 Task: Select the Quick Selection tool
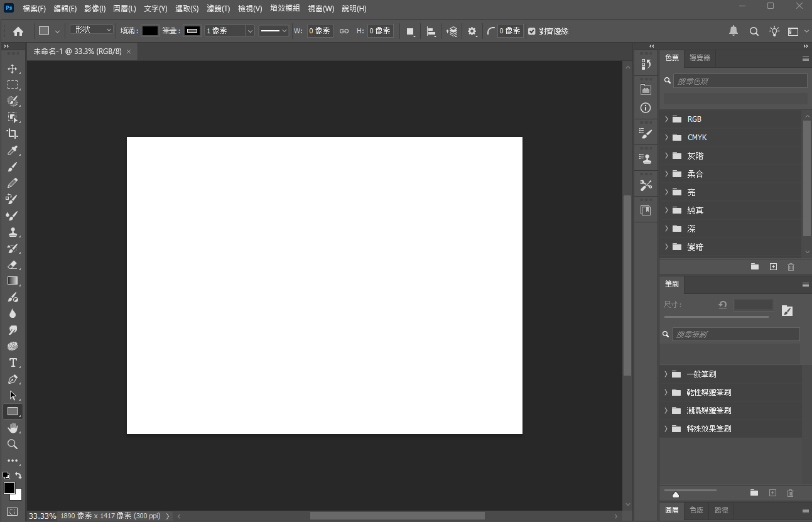click(x=12, y=101)
